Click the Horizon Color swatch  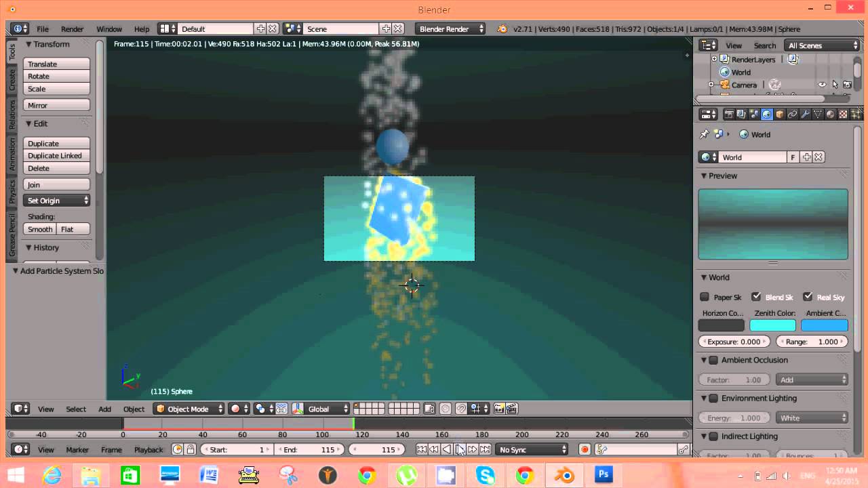click(x=722, y=326)
